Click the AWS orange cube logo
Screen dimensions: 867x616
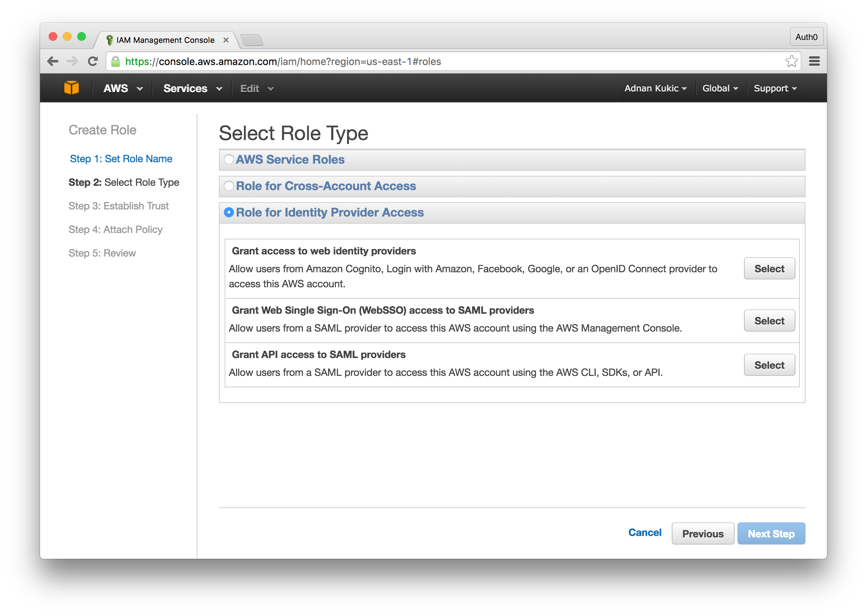[x=72, y=88]
